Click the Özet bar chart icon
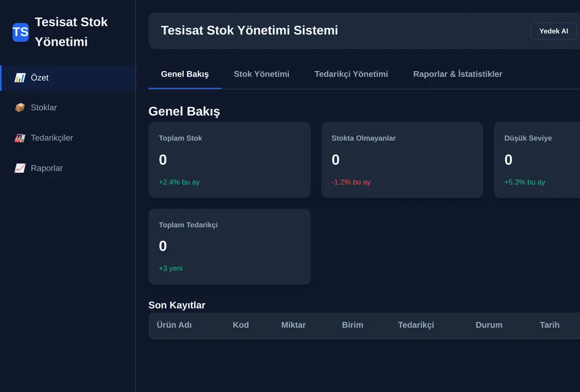 [x=20, y=78]
